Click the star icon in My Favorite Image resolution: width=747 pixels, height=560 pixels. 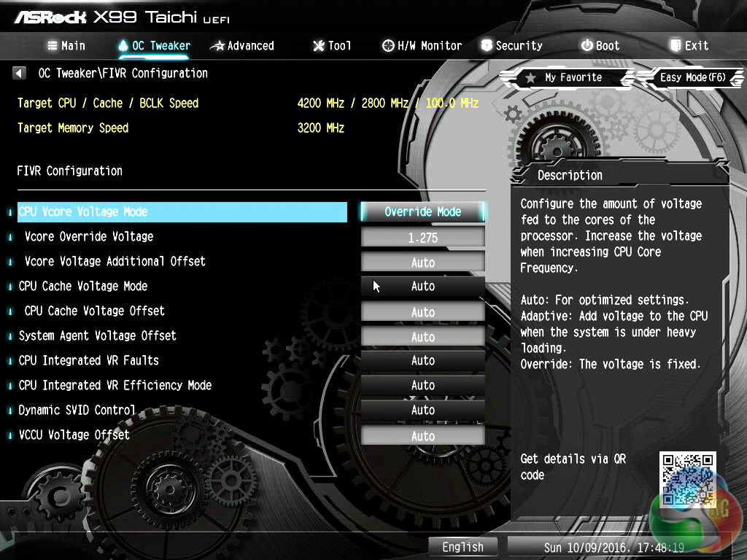tap(530, 77)
